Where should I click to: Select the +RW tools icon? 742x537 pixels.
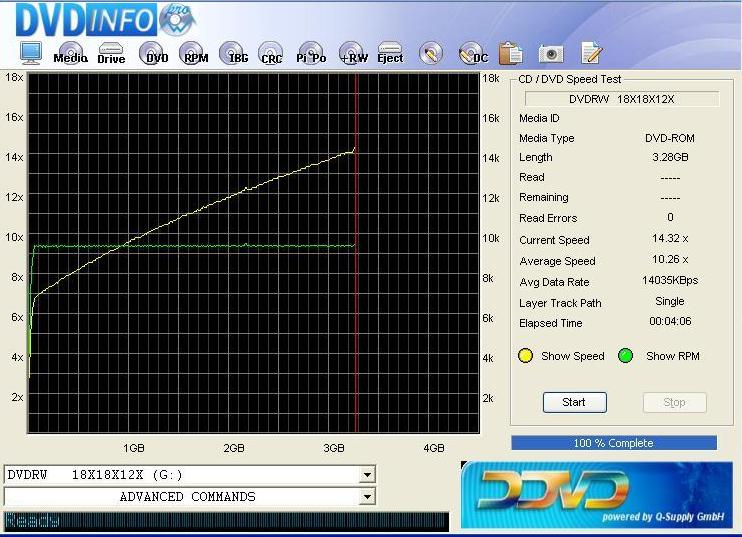click(353, 53)
